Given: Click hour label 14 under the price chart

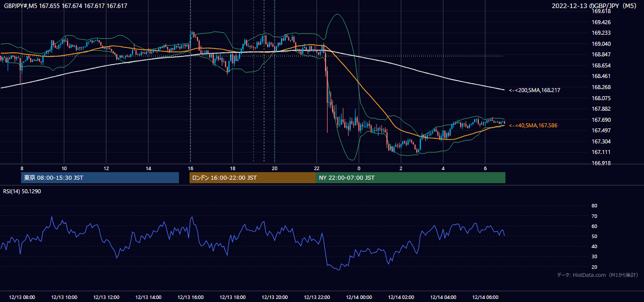Looking at the screenshot, I should tap(148, 168).
